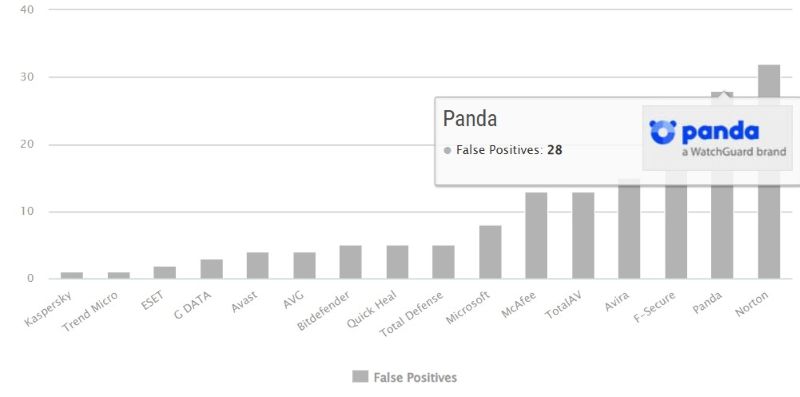Click the gray False Positives legend swatch

(x=360, y=377)
